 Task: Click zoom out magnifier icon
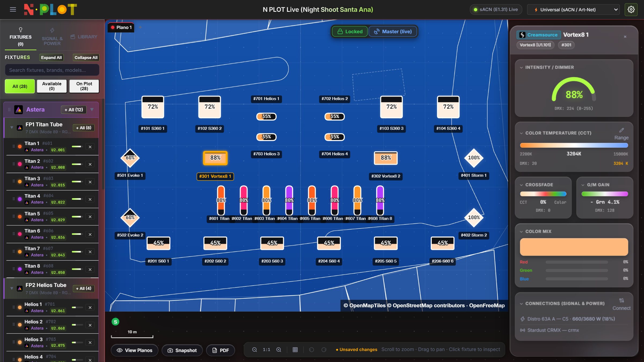[x=254, y=350]
